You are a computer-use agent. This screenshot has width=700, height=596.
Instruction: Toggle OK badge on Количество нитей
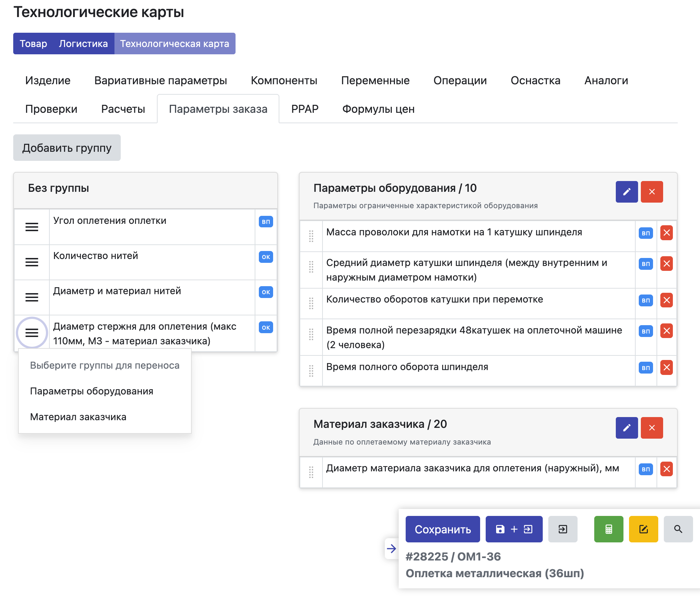click(266, 257)
